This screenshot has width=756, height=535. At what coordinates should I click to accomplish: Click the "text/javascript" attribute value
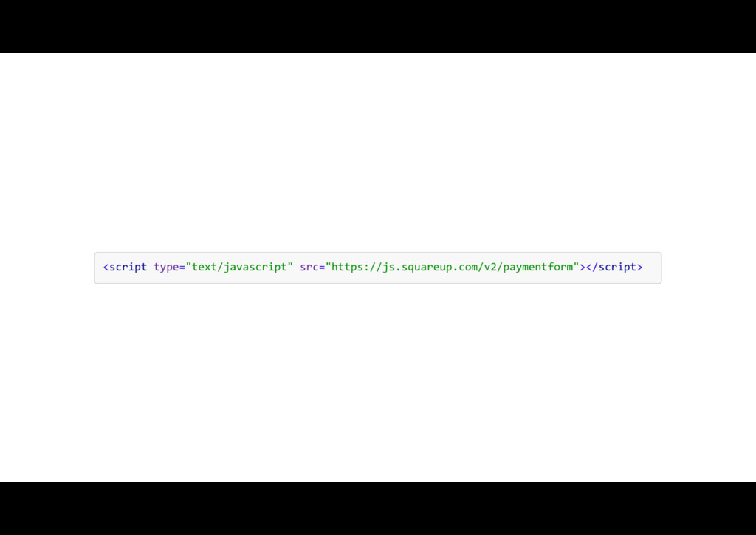pyautogui.click(x=239, y=267)
